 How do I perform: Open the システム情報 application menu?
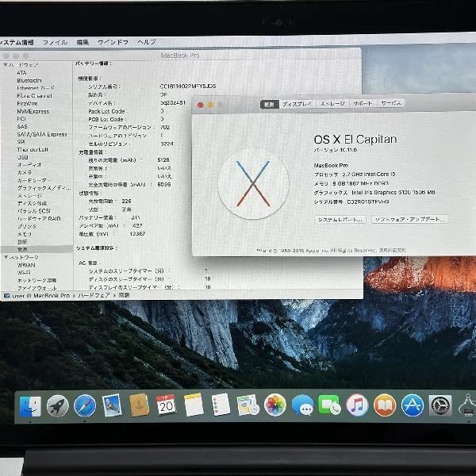(x=17, y=42)
